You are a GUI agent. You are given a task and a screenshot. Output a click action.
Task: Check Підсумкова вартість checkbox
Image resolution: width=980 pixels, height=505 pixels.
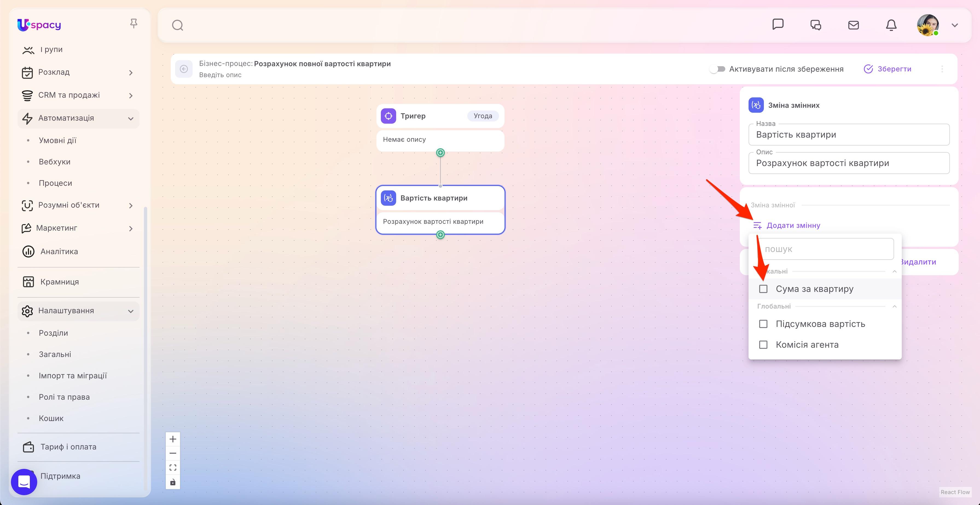point(763,324)
